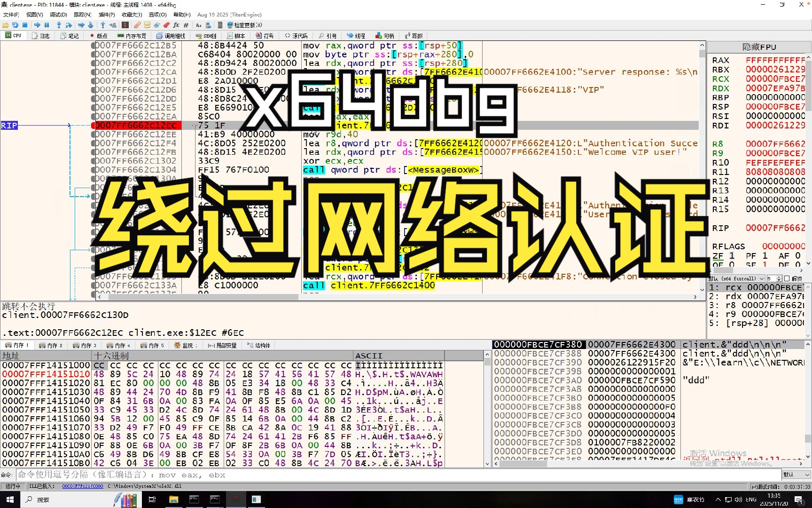Click the 隐藏FPU button
The image size is (812, 508).
759,47
